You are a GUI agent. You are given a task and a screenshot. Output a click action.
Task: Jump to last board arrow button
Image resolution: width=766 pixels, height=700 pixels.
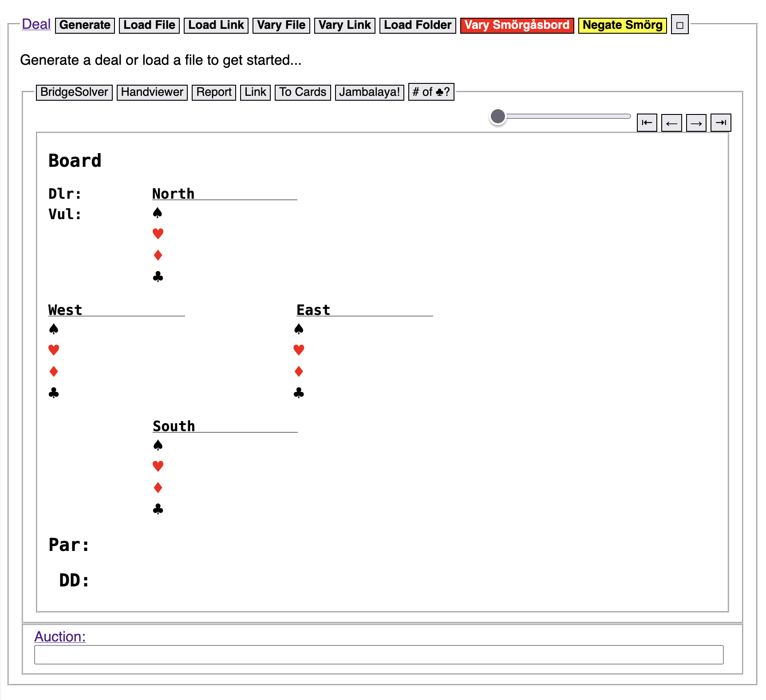[721, 123]
